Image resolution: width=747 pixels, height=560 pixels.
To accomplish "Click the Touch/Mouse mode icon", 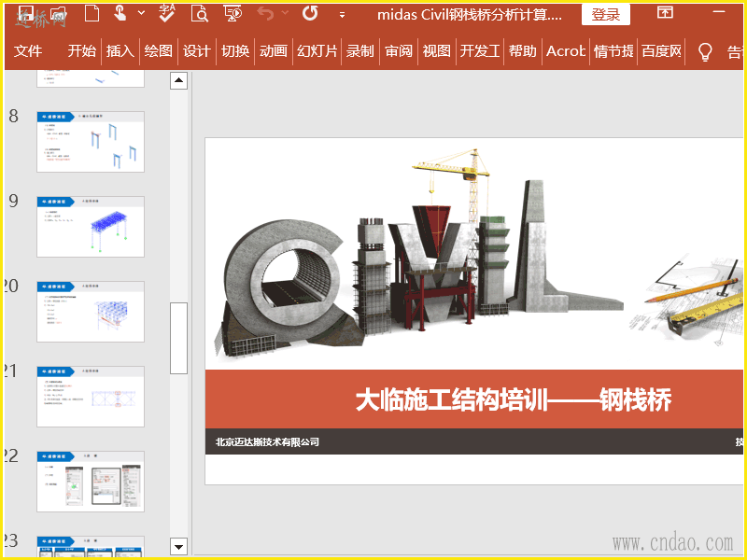I will tap(120, 13).
